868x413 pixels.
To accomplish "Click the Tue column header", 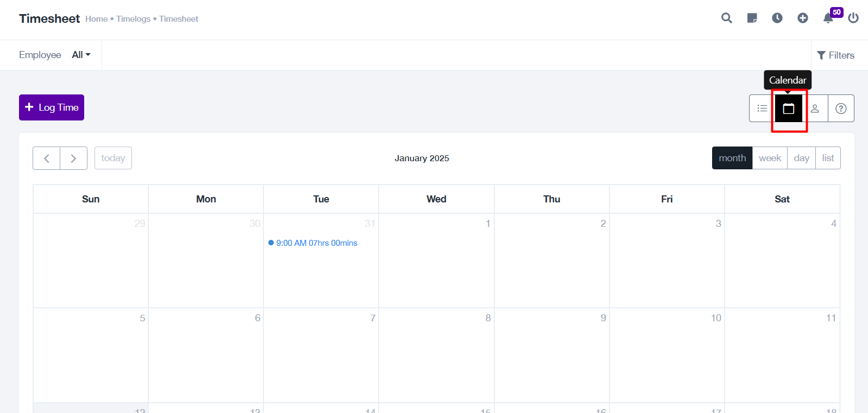I will click(321, 199).
